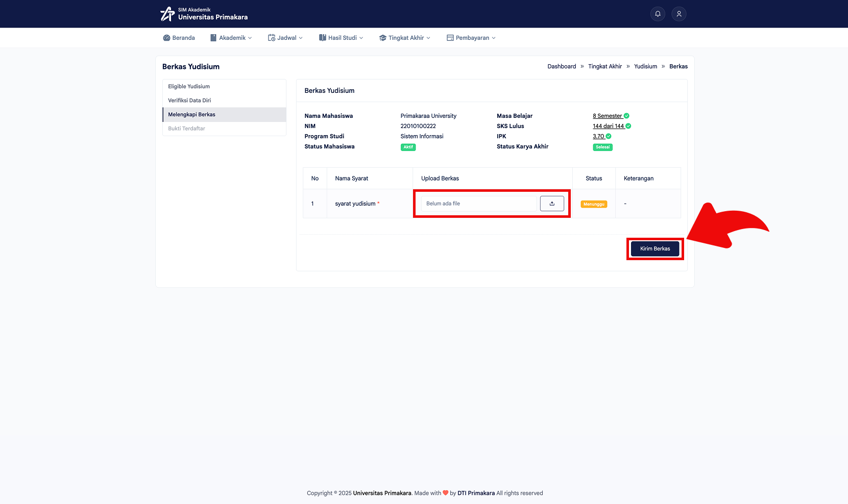Image resolution: width=848 pixels, height=504 pixels.
Task: Expand the Jadwal dropdown chevron
Action: point(301,38)
